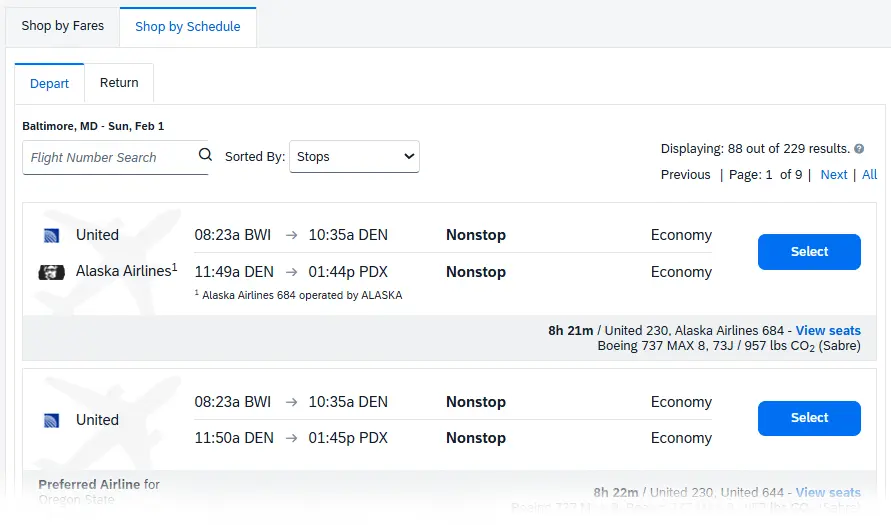The height and width of the screenshot is (525, 891).
Task: Switch to the Shop by Fares tab
Action: 63,26
